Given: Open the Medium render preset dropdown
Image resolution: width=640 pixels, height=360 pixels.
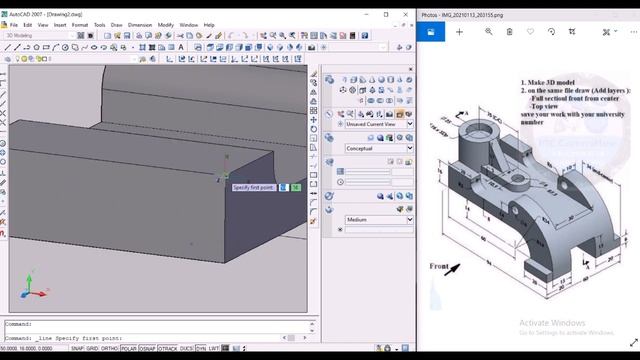Looking at the screenshot, I should (x=410, y=220).
